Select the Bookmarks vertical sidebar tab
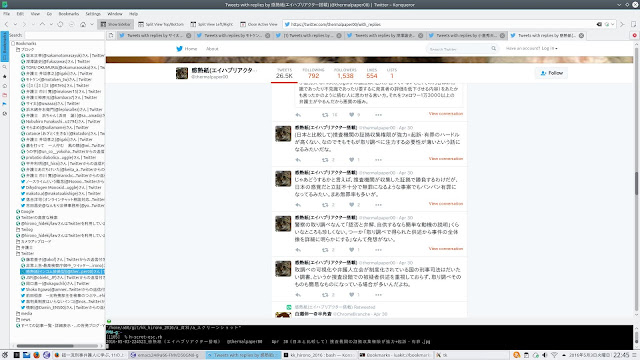The image size is (640, 360). [x=4, y=47]
